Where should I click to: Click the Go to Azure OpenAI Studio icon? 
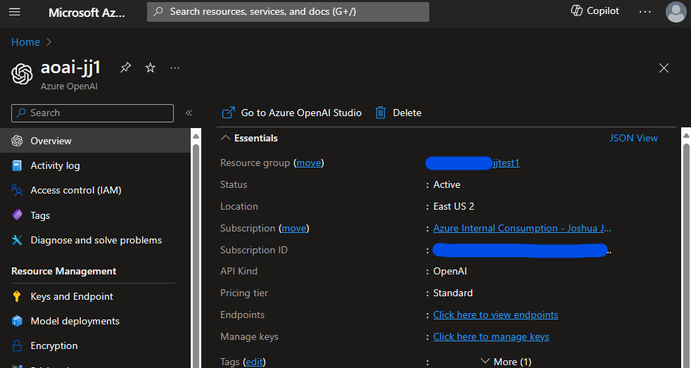tap(228, 113)
